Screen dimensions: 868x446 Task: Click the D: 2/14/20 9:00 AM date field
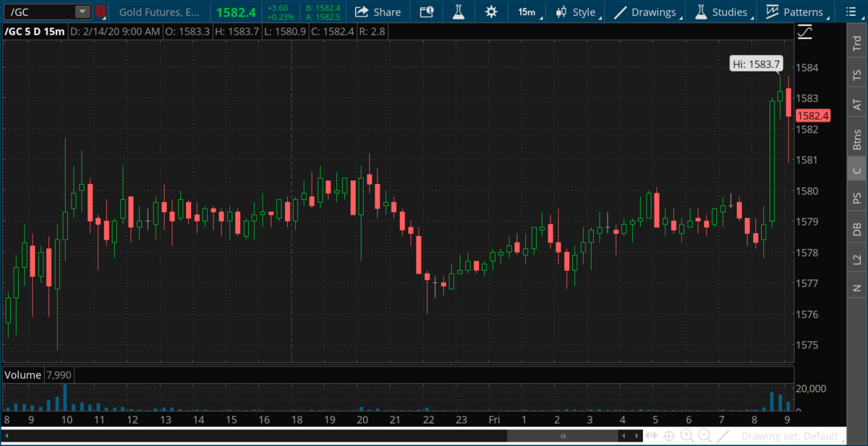click(x=115, y=32)
